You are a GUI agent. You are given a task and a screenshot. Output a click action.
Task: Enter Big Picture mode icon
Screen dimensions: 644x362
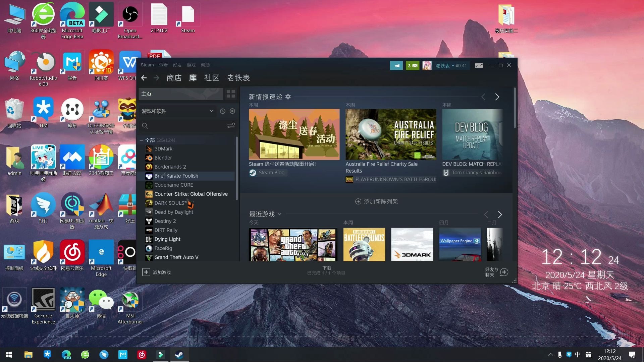tap(479, 66)
